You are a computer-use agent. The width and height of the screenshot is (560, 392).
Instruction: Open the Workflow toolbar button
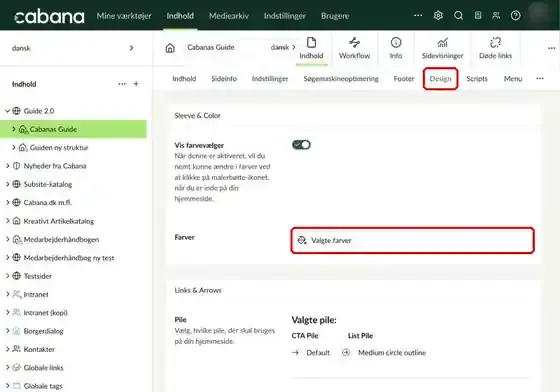point(354,48)
